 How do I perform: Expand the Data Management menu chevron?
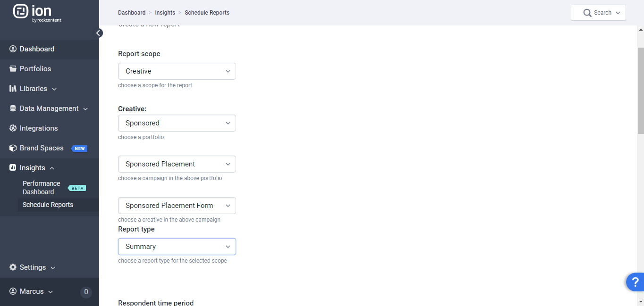point(85,109)
